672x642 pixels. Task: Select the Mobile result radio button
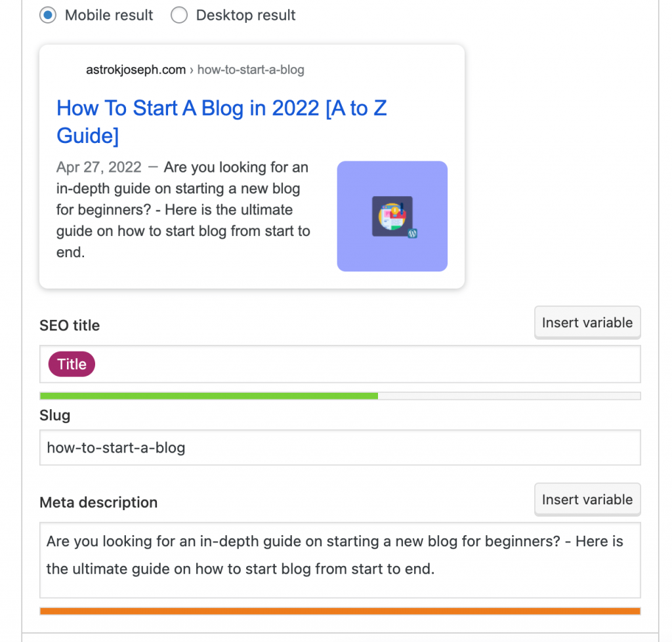[x=47, y=15]
